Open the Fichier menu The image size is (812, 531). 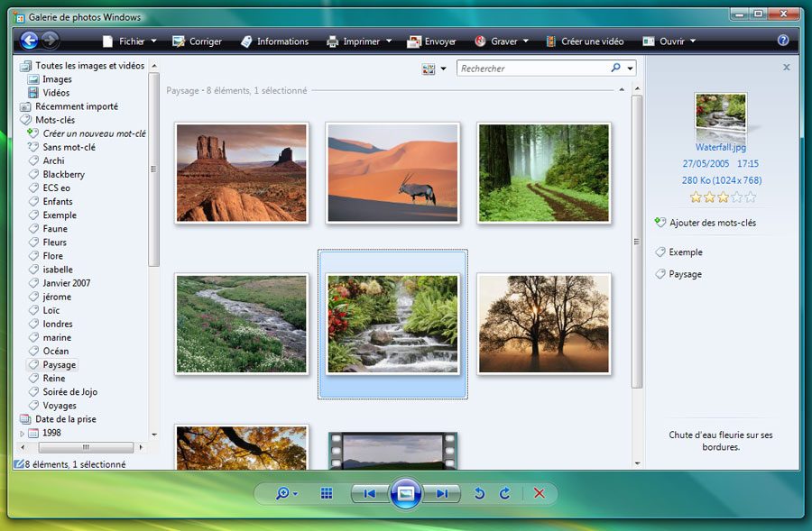coord(131,41)
